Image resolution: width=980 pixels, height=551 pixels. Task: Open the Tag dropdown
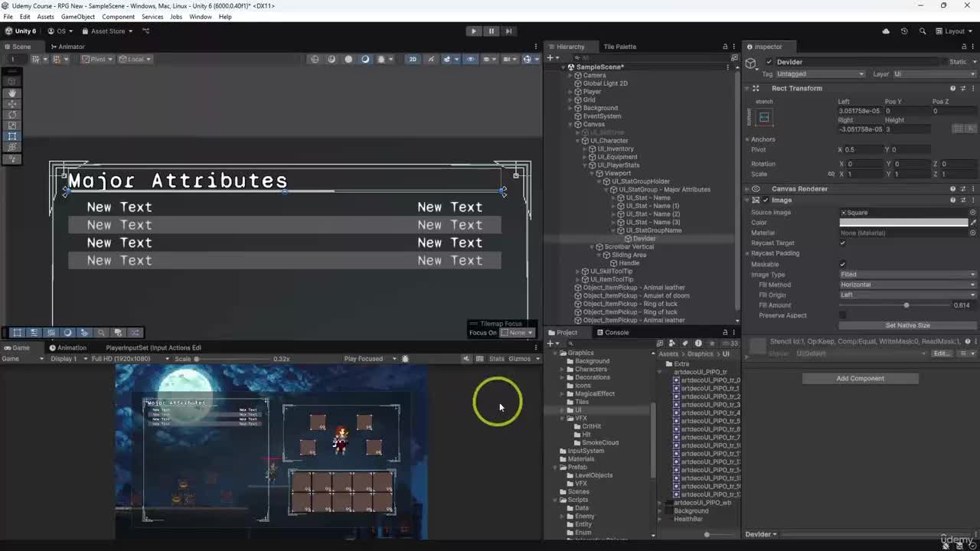(819, 74)
